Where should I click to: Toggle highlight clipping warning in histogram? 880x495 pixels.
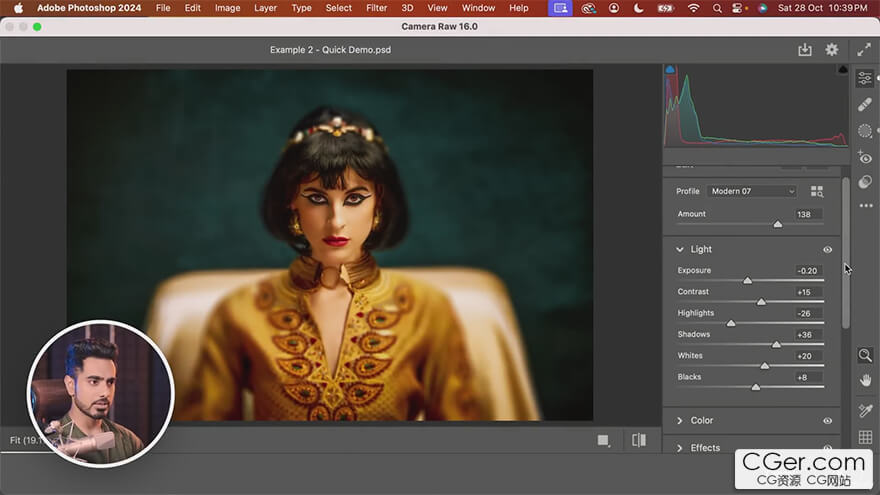(x=842, y=69)
